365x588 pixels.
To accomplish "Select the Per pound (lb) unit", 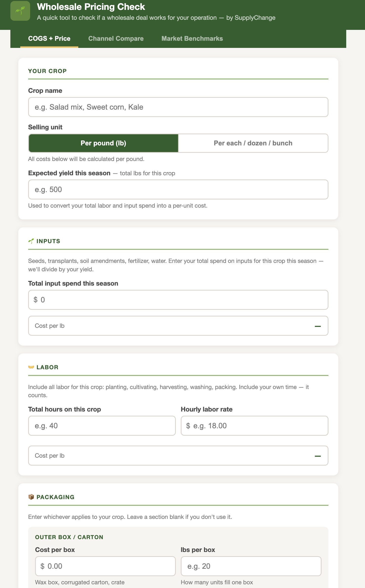I will coord(103,143).
